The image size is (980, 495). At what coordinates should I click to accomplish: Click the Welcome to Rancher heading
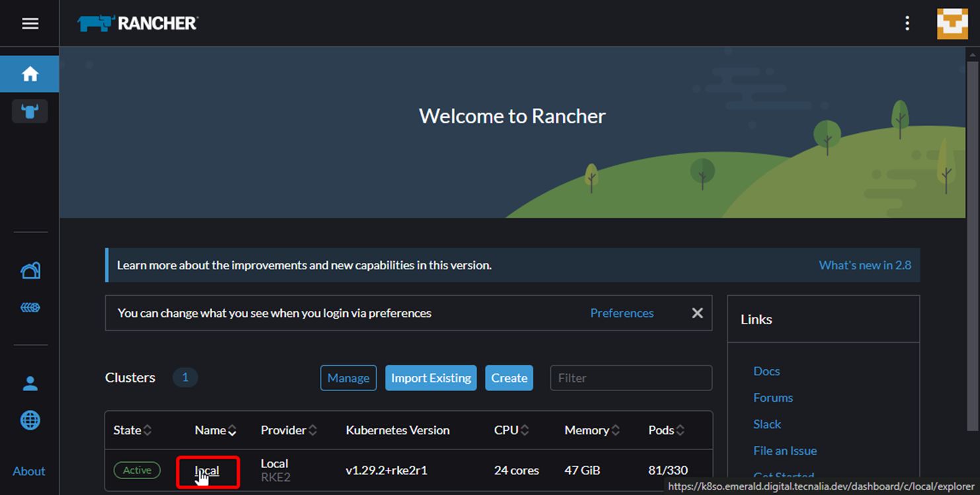(x=512, y=116)
